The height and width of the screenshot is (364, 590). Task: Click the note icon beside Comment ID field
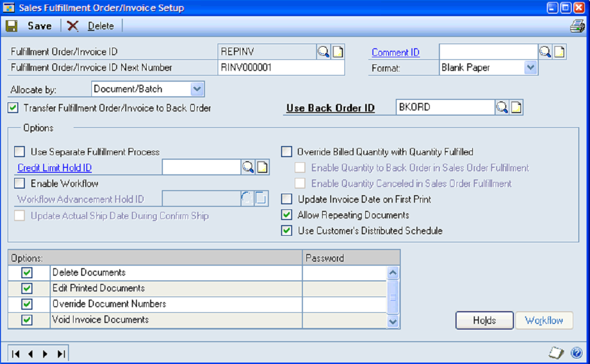pyautogui.click(x=560, y=52)
